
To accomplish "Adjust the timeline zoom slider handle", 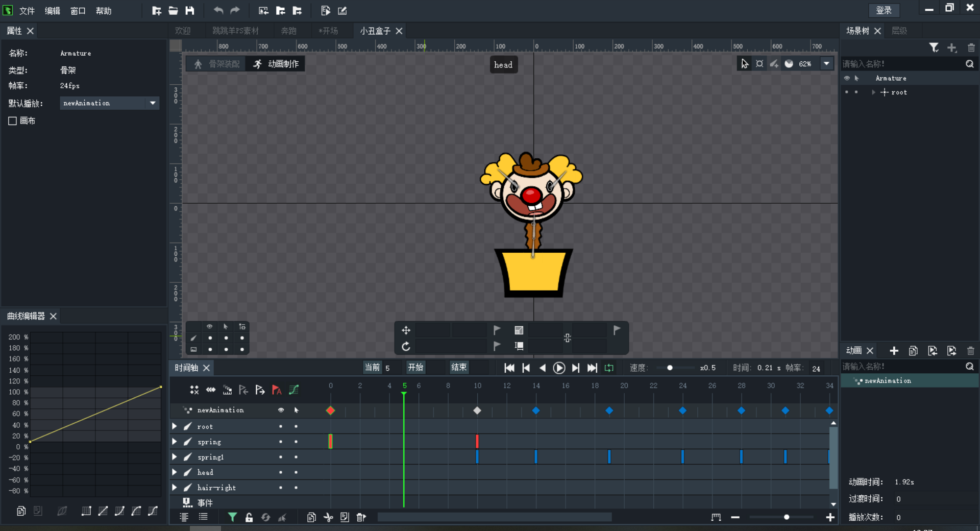I will point(787,517).
